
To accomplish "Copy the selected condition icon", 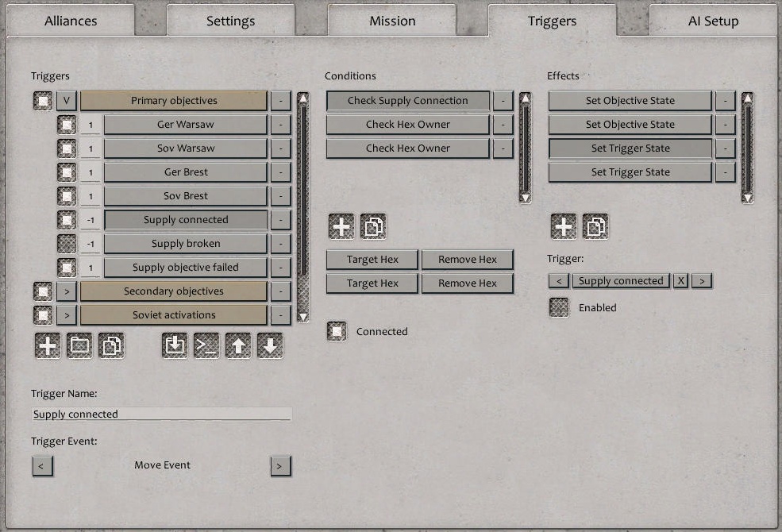I will click(x=374, y=227).
